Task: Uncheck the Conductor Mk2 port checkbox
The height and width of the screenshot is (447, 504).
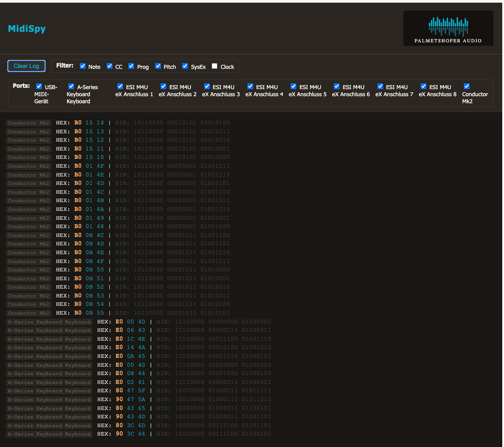Action: coord(467,86)
